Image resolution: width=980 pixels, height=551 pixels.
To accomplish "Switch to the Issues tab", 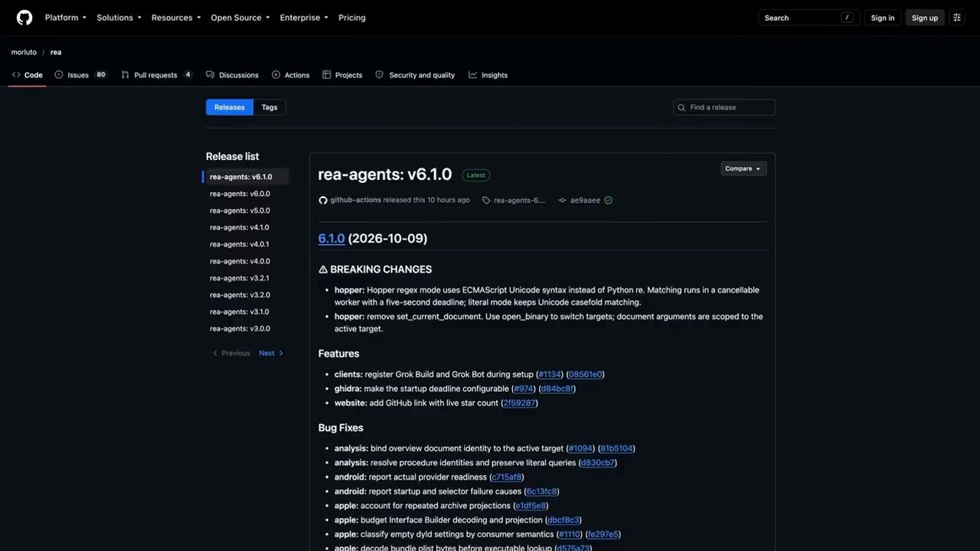I will pos(81,75).
